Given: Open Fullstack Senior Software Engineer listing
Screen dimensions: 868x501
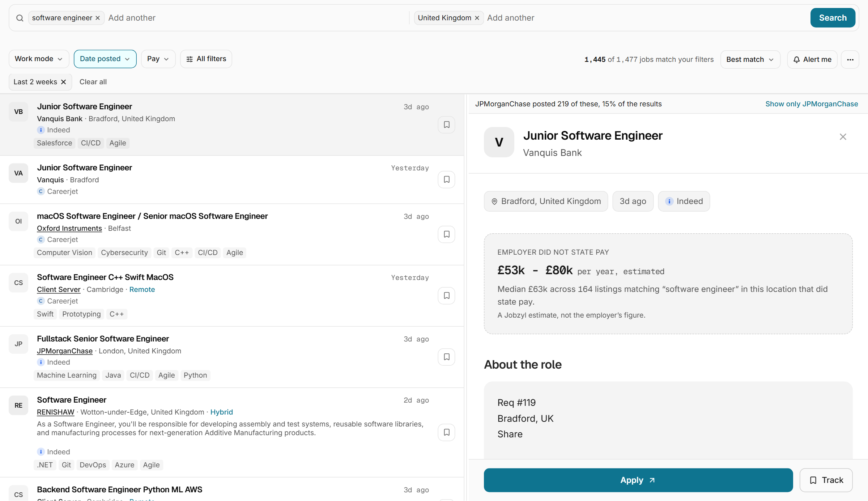Looking at the screenshot, I should click(x=103, y=339).
